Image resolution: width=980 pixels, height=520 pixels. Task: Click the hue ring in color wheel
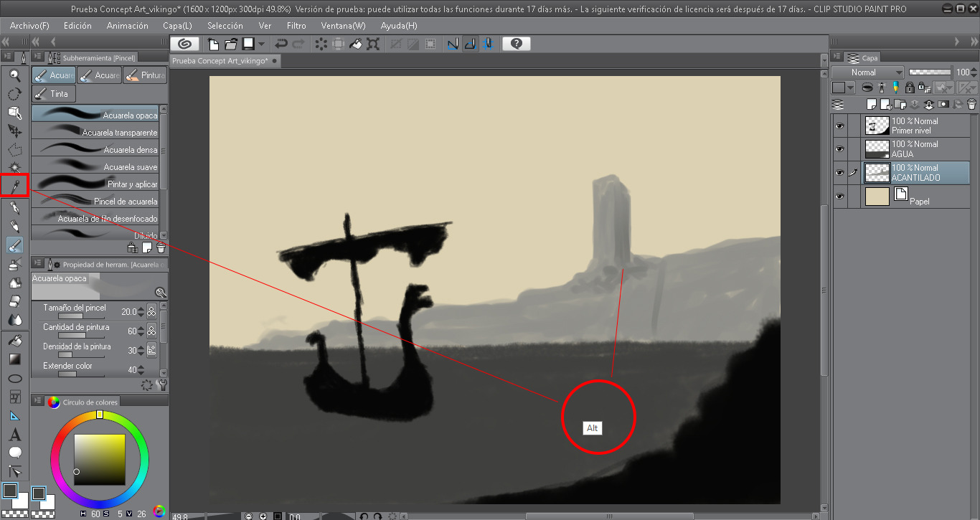(100, 416)
